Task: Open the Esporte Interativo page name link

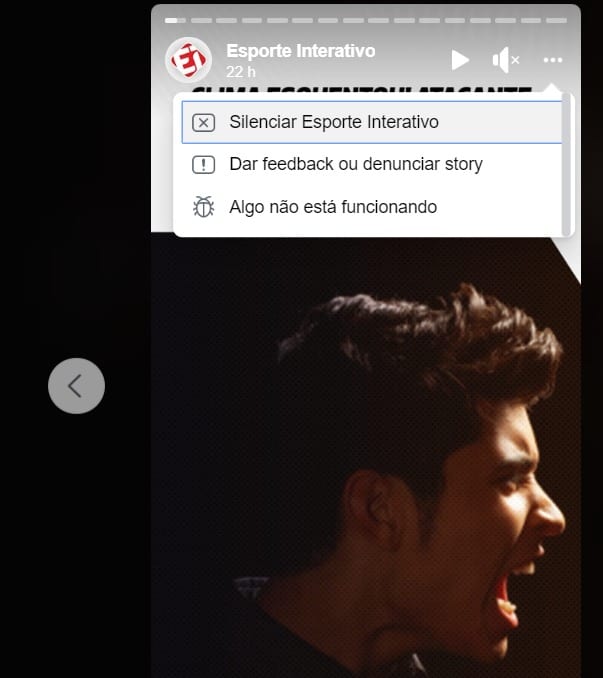Action: [x=300, y=51]
